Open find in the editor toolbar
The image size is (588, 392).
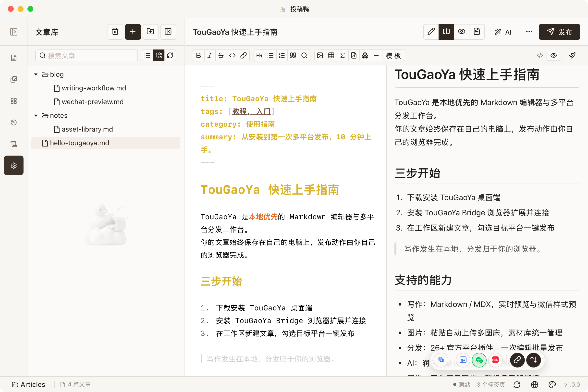click(x=304, y=56)
